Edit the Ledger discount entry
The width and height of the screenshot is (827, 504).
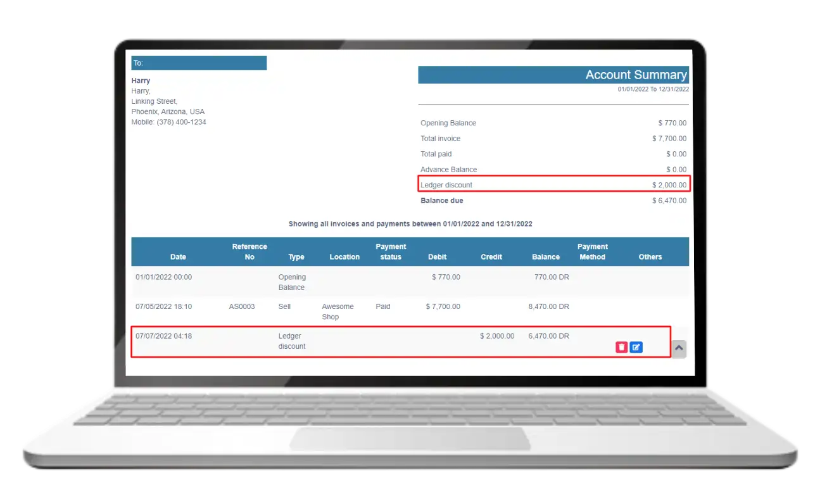coord(636,347)
